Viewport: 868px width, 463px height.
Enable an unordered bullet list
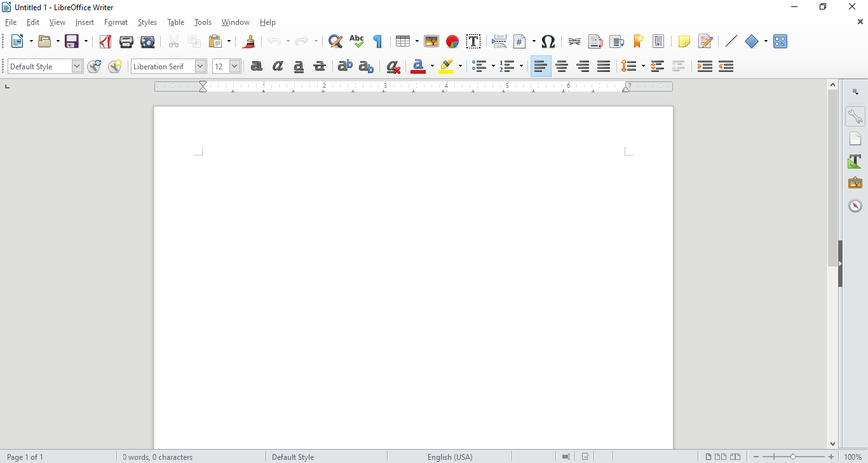tap(478, 66)
